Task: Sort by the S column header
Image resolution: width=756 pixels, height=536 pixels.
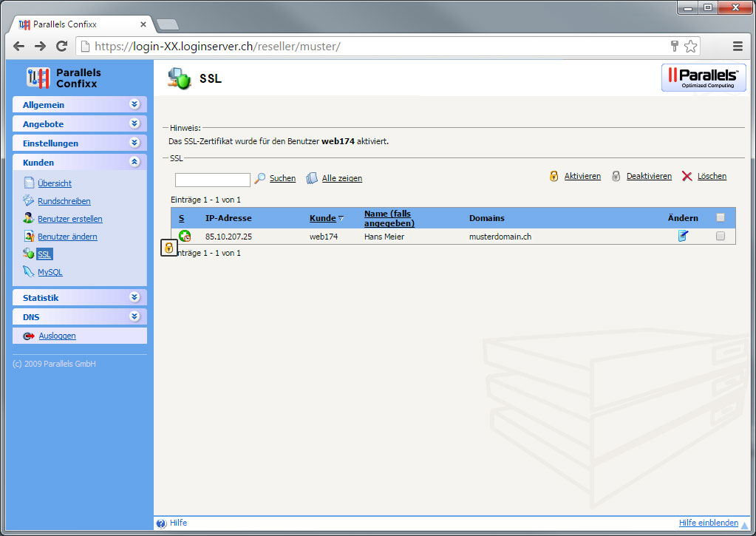Action: pyautogui.click(x=181, y=218)
